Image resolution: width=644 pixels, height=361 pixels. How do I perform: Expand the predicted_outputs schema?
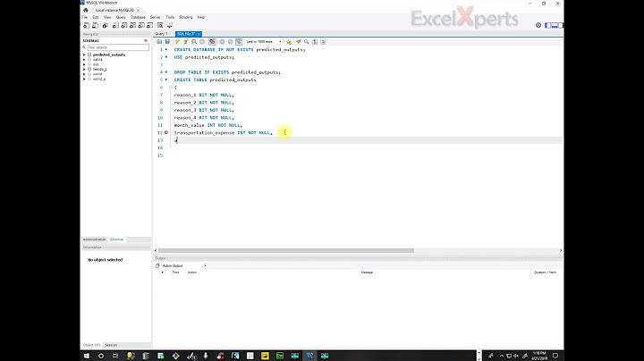[x=84, y=55]
